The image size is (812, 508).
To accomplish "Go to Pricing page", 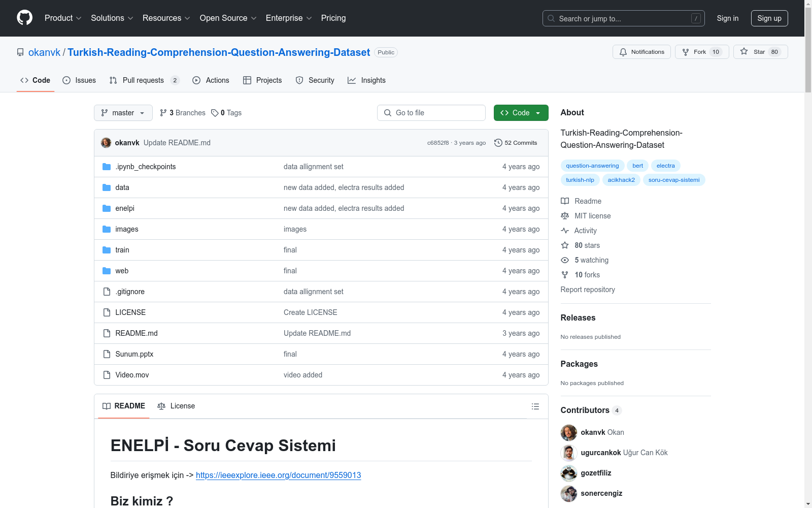I will (x=333, y=18).
